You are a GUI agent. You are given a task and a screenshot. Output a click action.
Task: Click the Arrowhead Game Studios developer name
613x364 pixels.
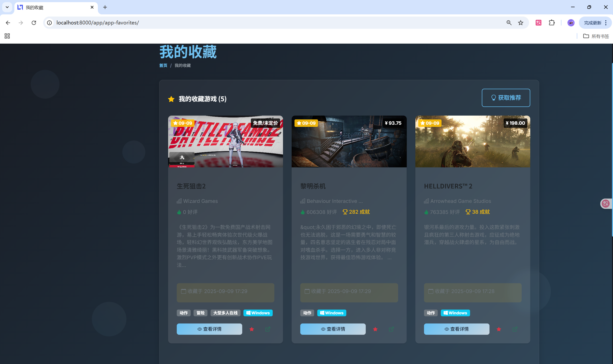click(x=460, y=201)
